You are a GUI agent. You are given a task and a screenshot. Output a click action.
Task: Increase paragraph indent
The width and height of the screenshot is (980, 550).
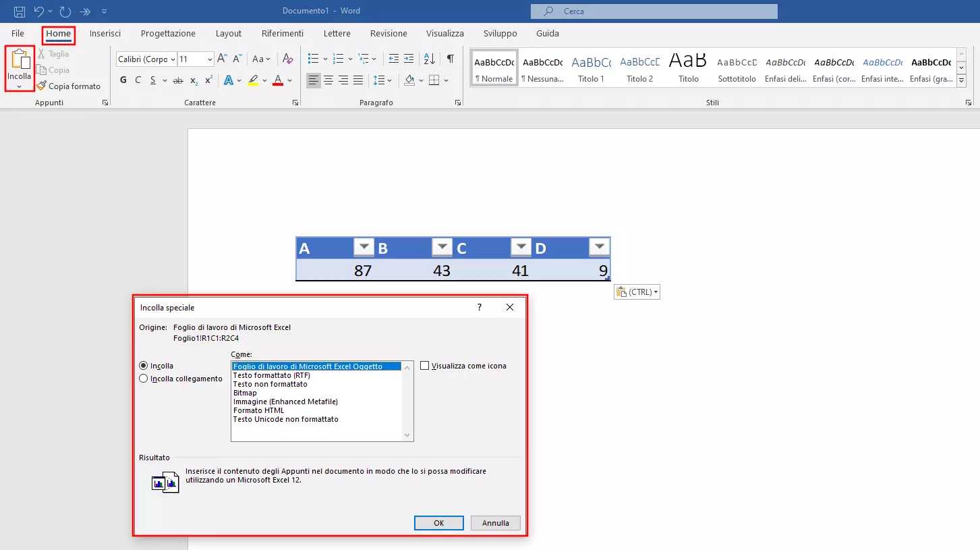410,59
